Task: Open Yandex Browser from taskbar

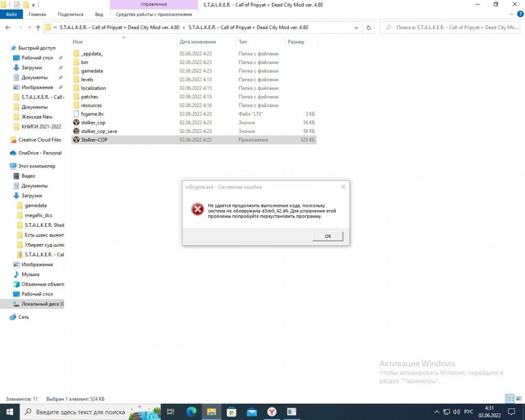Action: pyautogui.click(x=271, y=412)
